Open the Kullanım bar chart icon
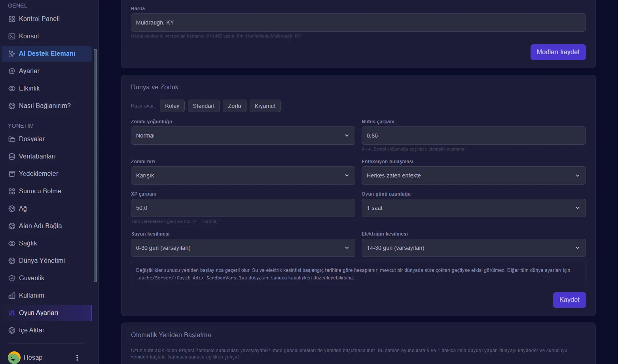This screenshot has width=618, height=364. click(12, 296)
